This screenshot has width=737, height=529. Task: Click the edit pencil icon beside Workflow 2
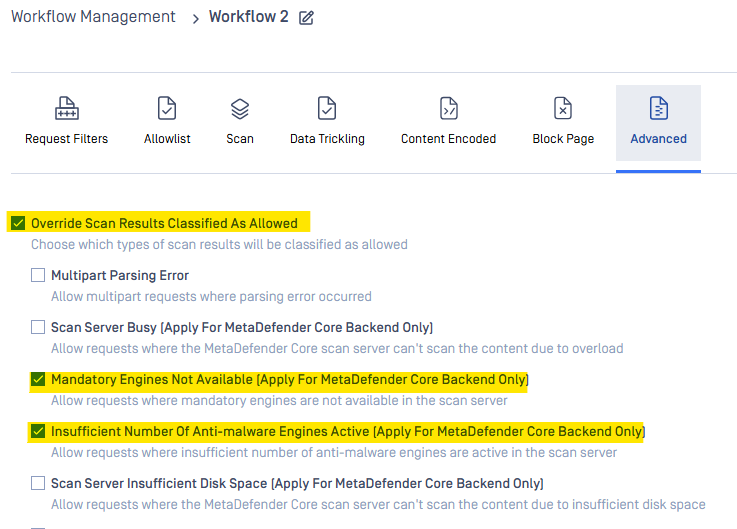pyautogui.click(x=306, y=18)
